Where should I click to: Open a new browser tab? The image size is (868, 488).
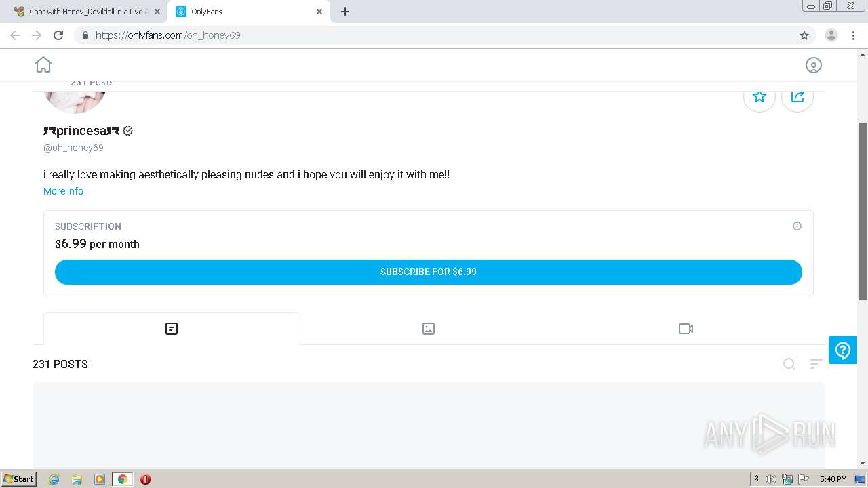345,12
